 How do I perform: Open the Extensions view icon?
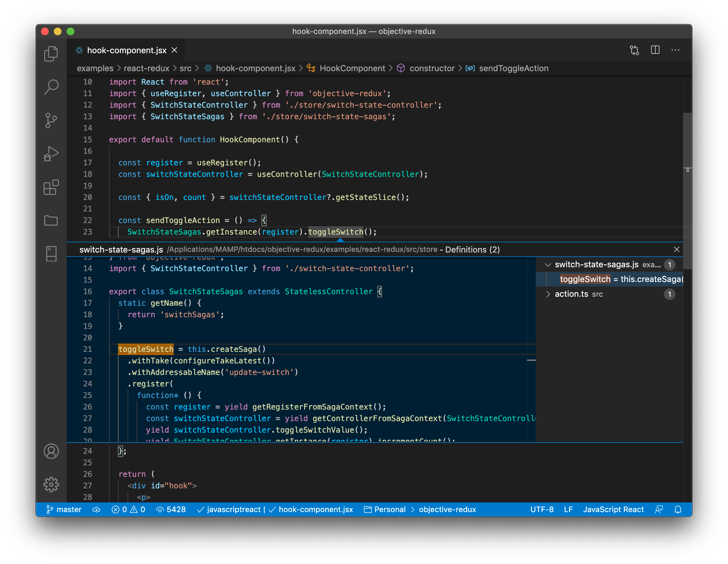51,187
